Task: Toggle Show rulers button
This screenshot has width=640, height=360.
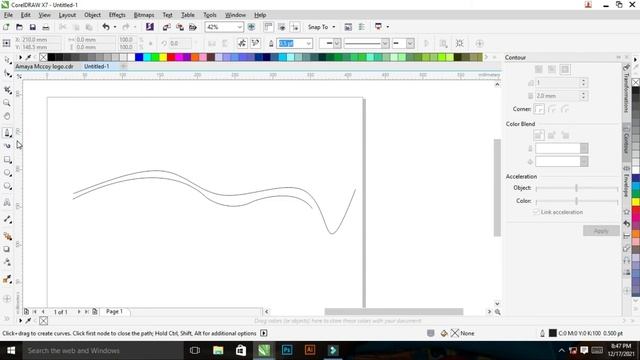Action: pos(268,27)
